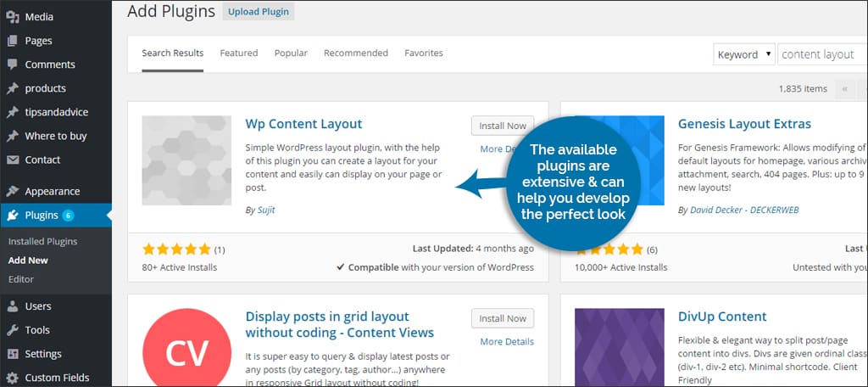Click the Settings sliders icon
The width and height of the screenshot is (868, 387).
(x=12, y=354)
